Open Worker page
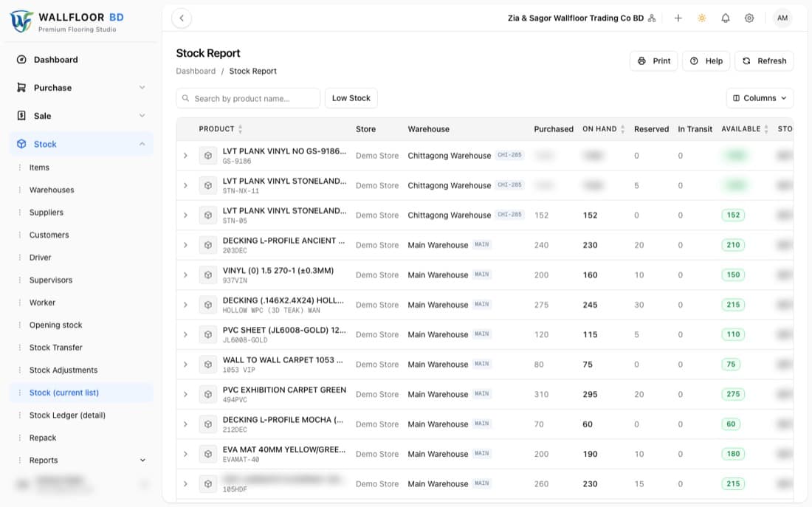This screenshot has height=507, width=812. point(43,303)
